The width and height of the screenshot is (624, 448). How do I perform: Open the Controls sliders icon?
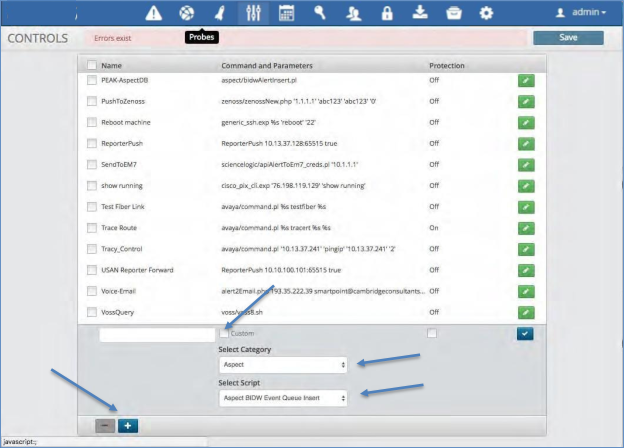[252, 13]
